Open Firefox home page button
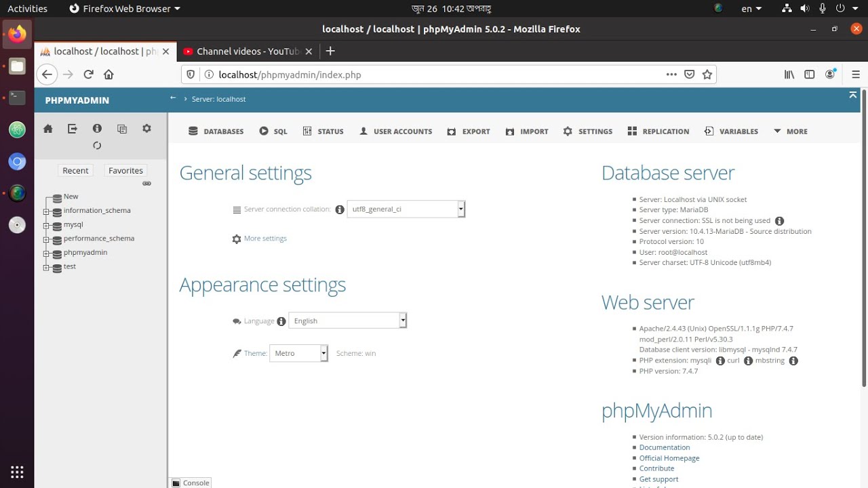The image size is (868, 488). coord(108,75)
